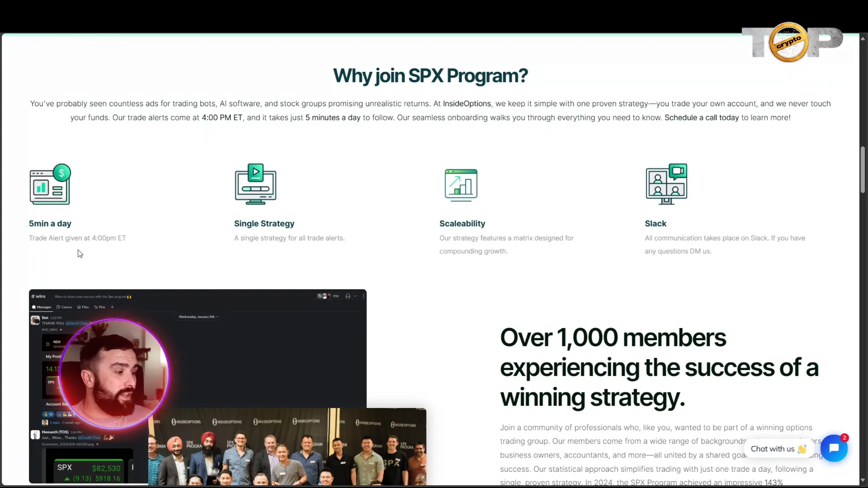Click the money bag 12 reaction in Slack screenshot

48,414
